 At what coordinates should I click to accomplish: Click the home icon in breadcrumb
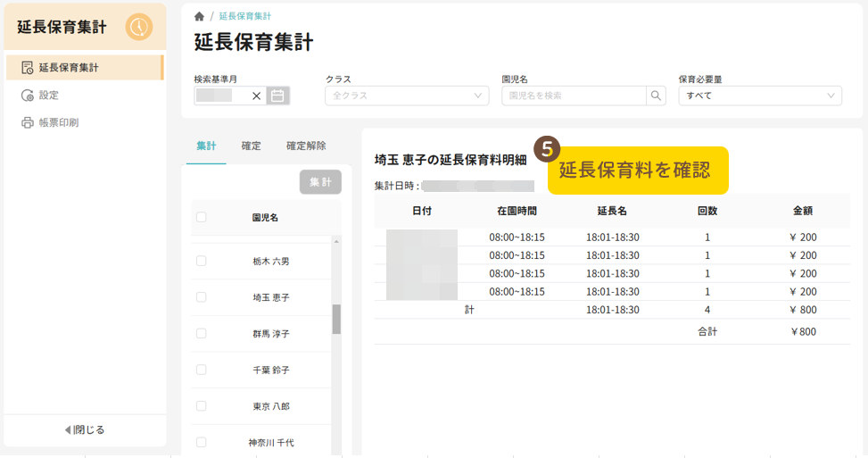(x=199, y=16)
